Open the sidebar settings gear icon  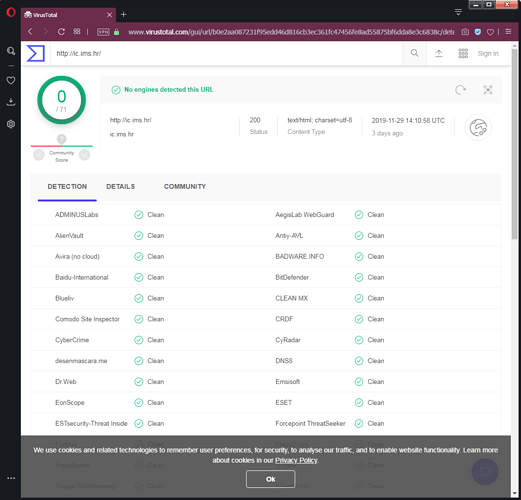point(11,124)
